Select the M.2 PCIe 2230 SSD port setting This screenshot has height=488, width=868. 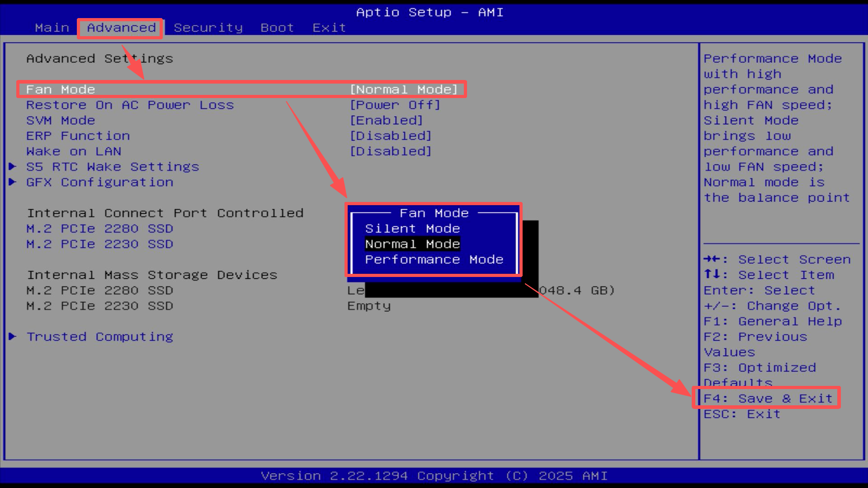pos(99,244)
